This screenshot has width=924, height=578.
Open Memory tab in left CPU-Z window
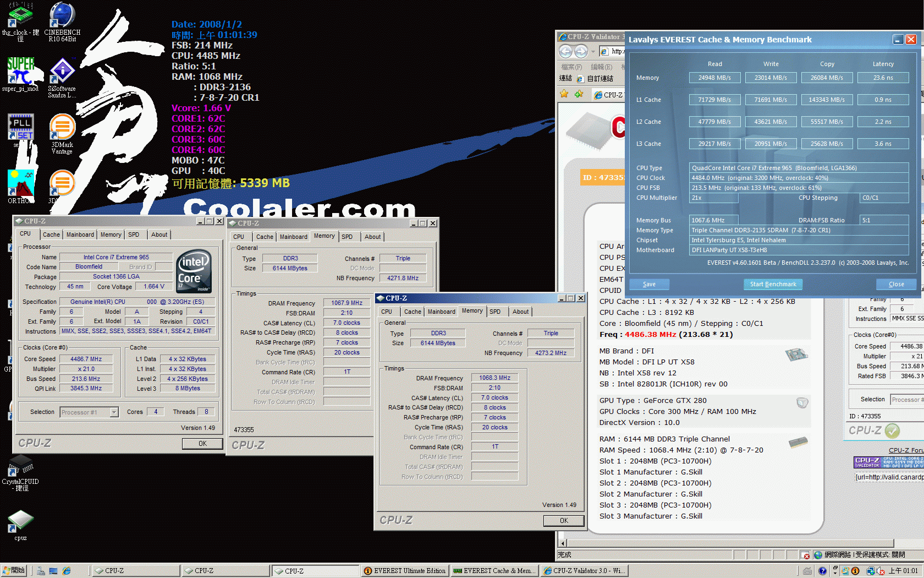[111, 235]
